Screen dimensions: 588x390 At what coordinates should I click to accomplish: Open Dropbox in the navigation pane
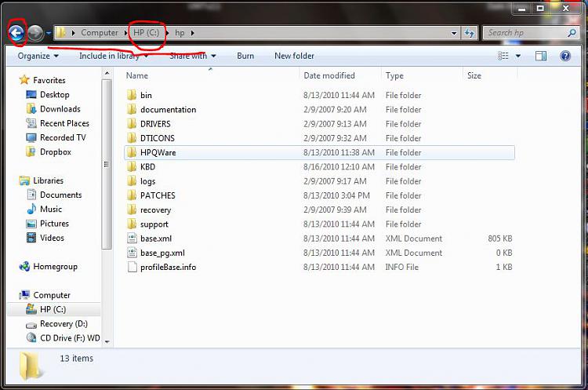[x=49, y=151]
